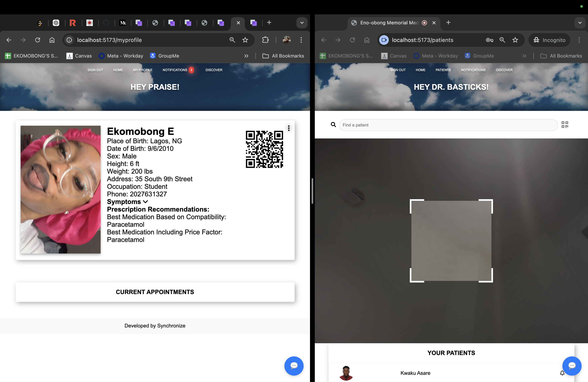Go to PATIENTS in doctor navigation
The image size is (588, 382).
[x=443, y=70]
